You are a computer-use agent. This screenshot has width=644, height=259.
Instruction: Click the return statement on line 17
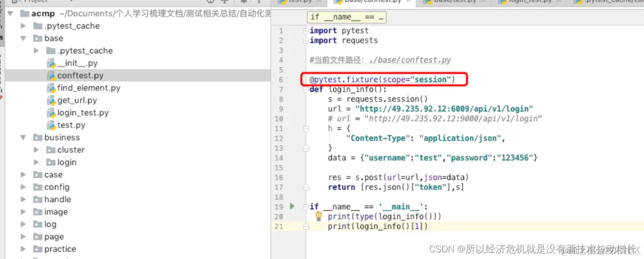[396, 187]
